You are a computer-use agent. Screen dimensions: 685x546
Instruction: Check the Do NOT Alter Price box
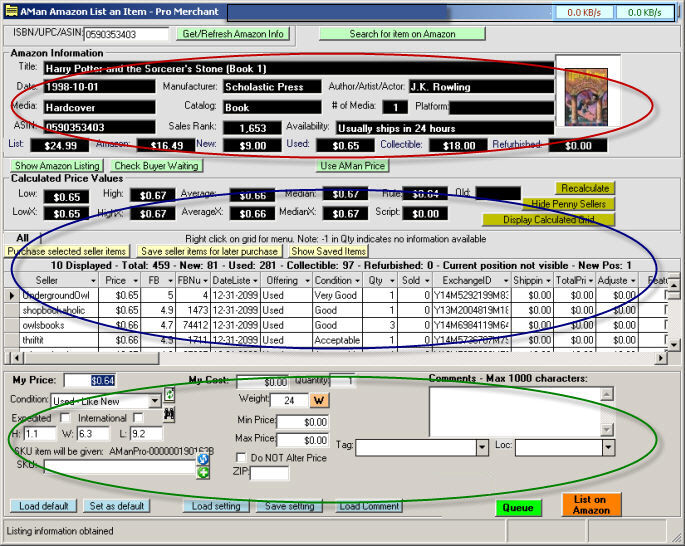[x=239, y=458]
